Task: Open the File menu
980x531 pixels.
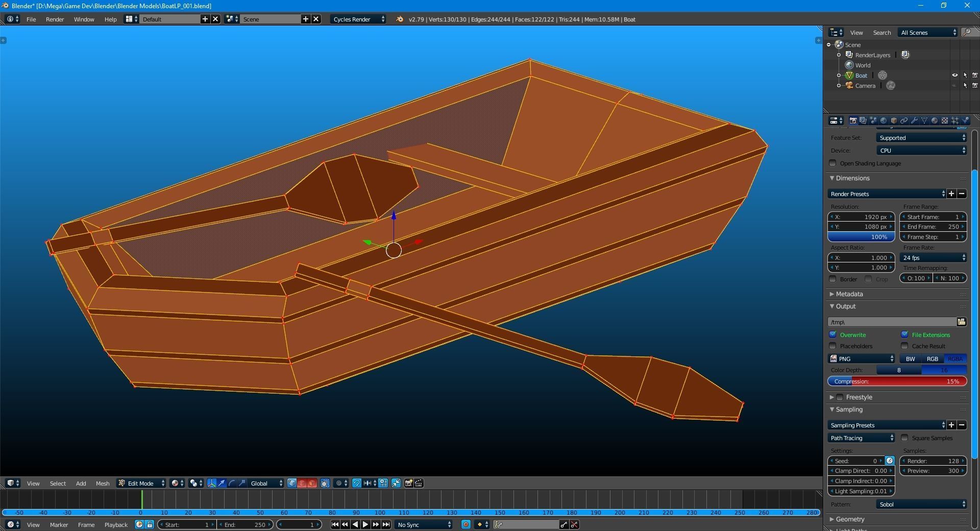Action: [31, 19]
